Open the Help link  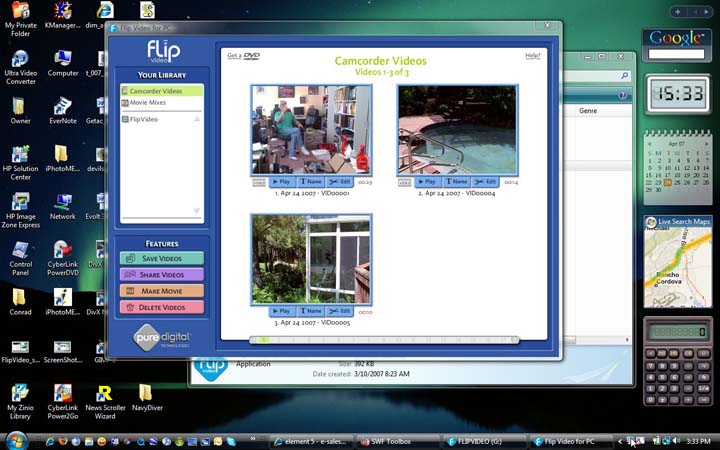tap(532, 56)
